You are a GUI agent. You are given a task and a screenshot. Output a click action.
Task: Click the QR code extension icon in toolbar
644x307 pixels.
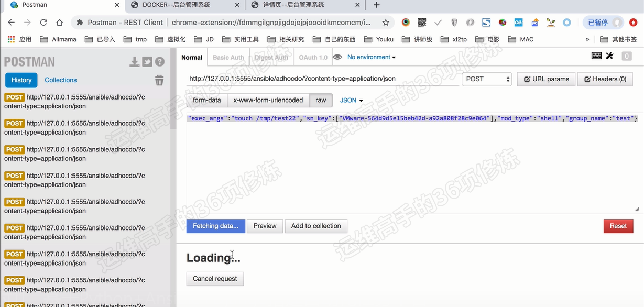coord(421,23)
